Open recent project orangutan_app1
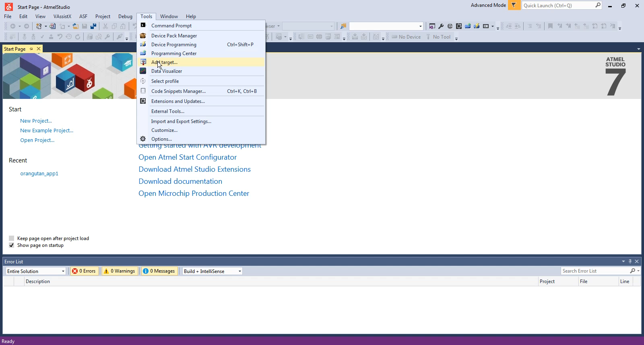 pos(39,173)
